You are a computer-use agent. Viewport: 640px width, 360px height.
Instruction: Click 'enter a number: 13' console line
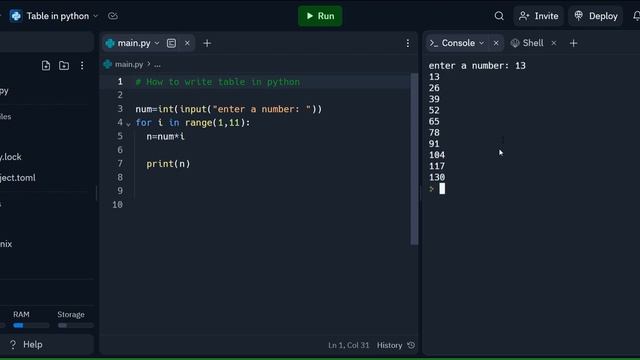pyautogui.click(x=477, y=65)
